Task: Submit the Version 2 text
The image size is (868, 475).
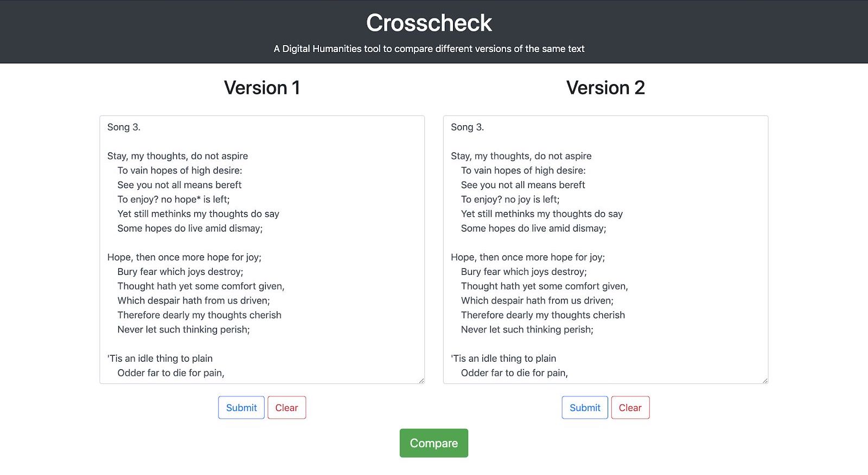Action: click(x=585, y=408)
